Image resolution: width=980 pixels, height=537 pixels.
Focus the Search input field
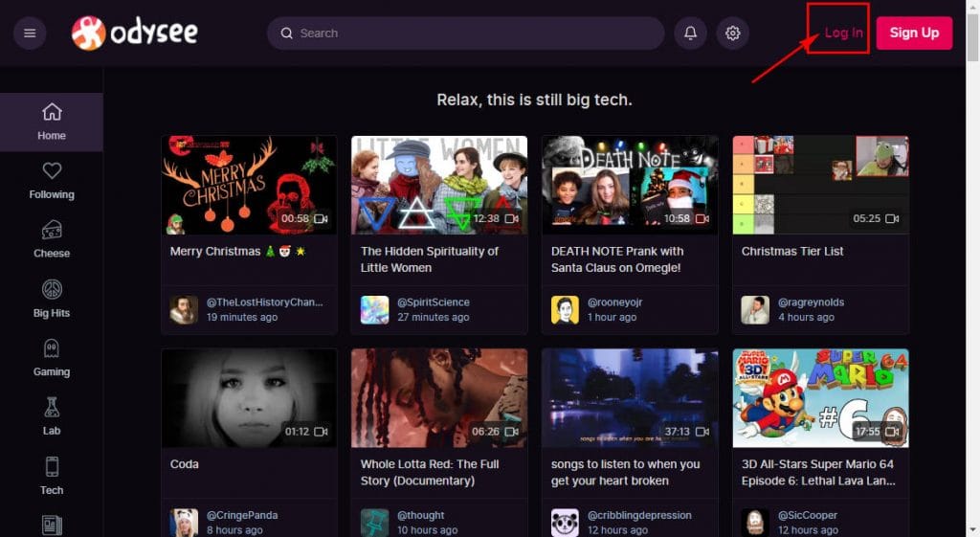(x=465, y=34)
